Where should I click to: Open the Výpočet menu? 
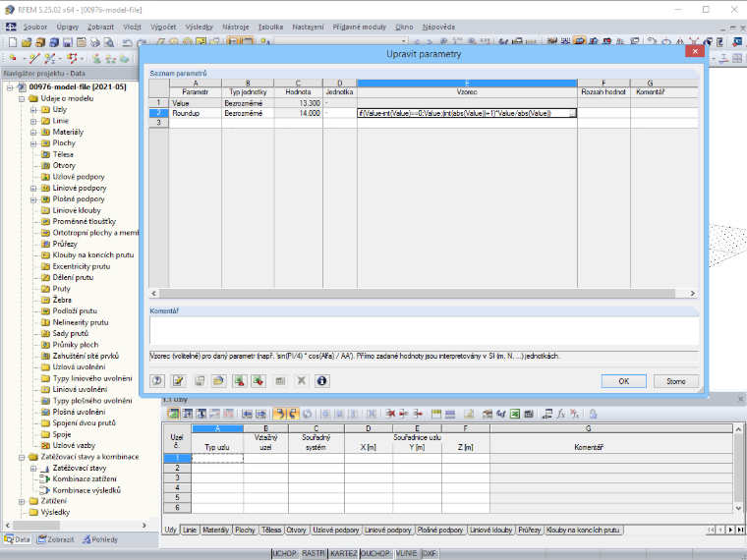[163, 28]
